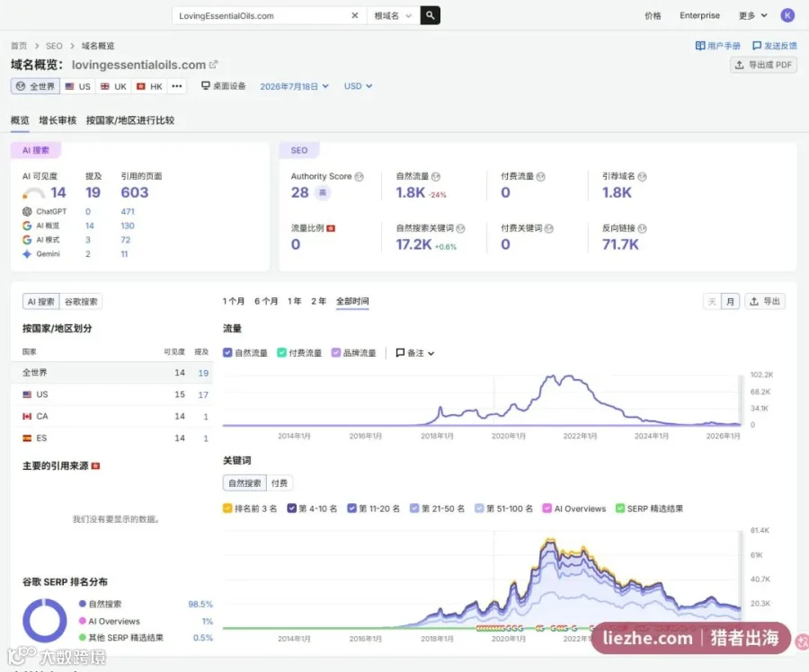Click the desktop device monitor icon
This screenshot has height=672, width=809.
(205, 85)
